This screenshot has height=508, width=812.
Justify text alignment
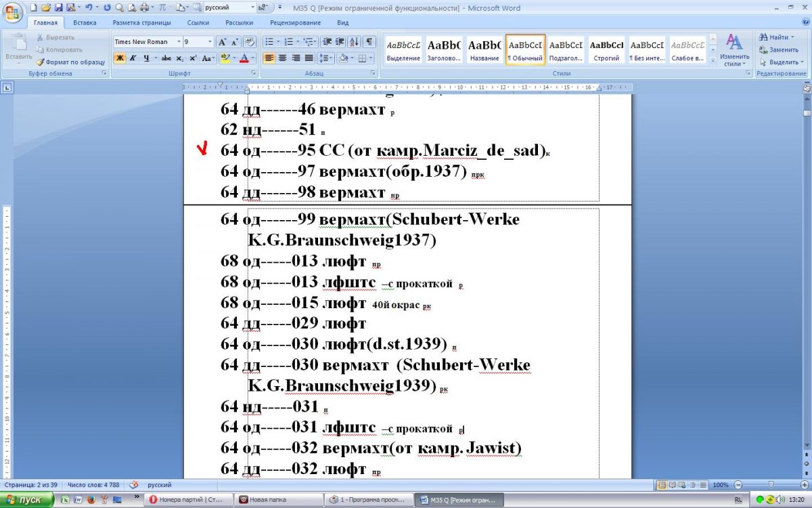(x=309, y=58)
